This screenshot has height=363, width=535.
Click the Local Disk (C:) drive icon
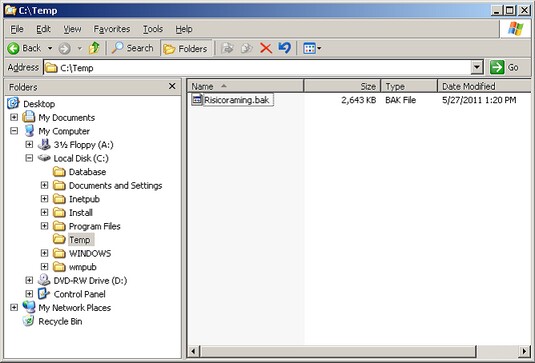[44, 158]
